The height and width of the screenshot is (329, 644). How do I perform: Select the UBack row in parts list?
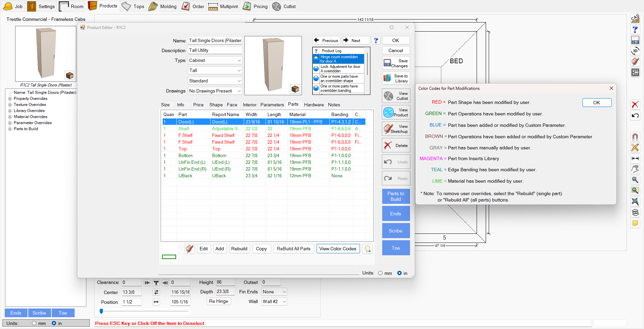point(186,176)
